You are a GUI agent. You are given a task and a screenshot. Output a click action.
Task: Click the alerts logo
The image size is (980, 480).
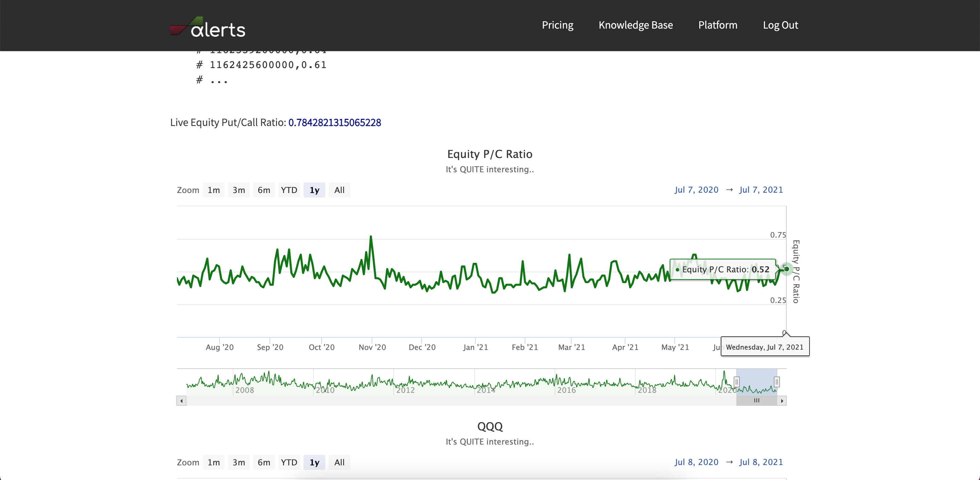tap(208, 27)
